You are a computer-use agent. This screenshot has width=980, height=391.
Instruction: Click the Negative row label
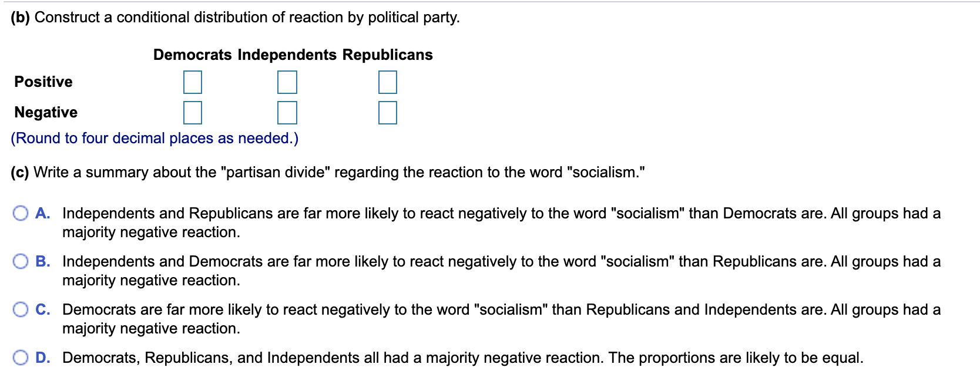pyautogui.click(x=44, y=112)
